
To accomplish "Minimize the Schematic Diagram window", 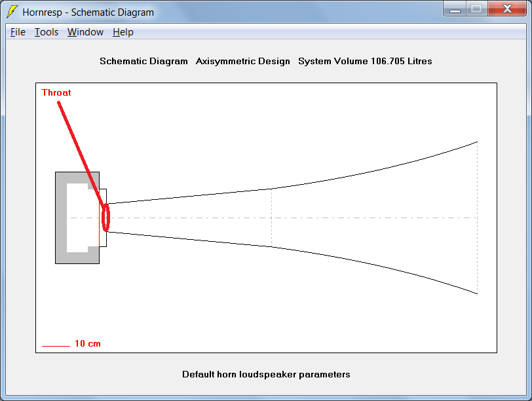I will point(455,9).
